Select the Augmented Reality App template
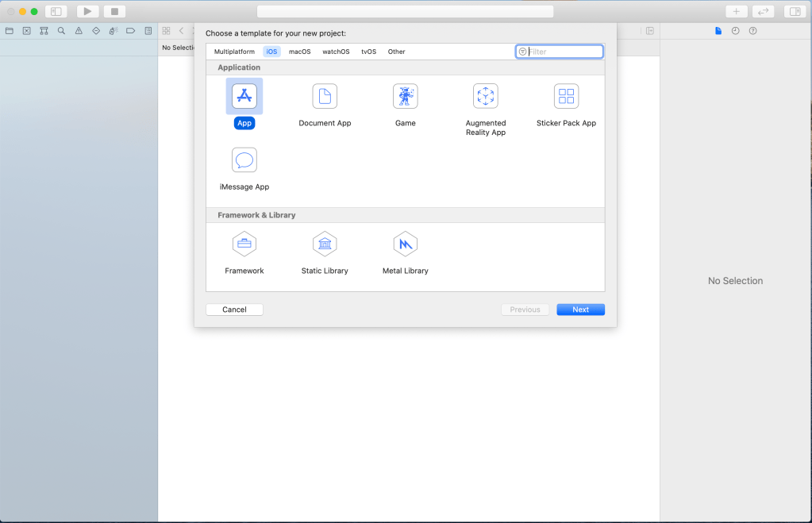Viewport: 812px width, 523px height. tap(485, 96)
